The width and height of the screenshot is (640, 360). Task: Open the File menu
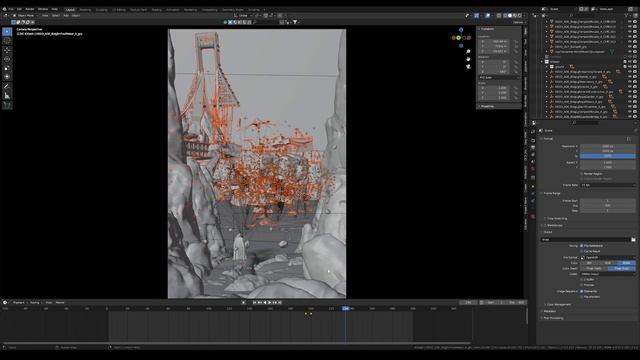coord(11,9)
